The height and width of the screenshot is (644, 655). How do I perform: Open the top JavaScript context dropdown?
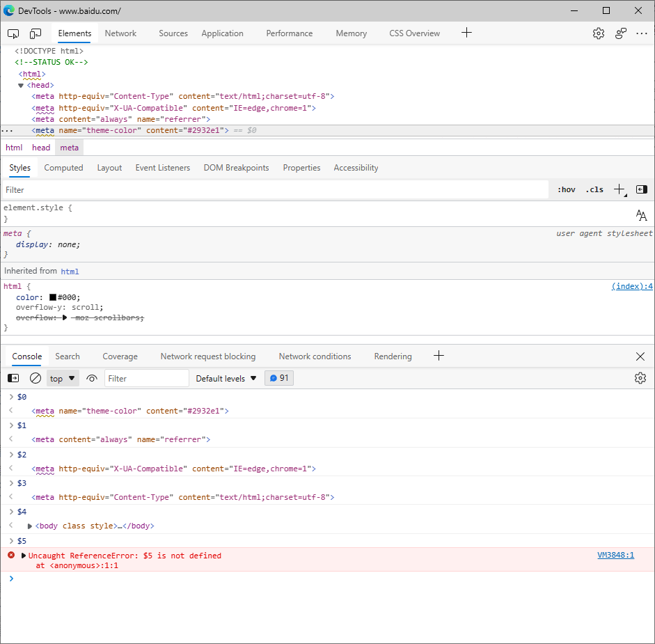point(63,378)
